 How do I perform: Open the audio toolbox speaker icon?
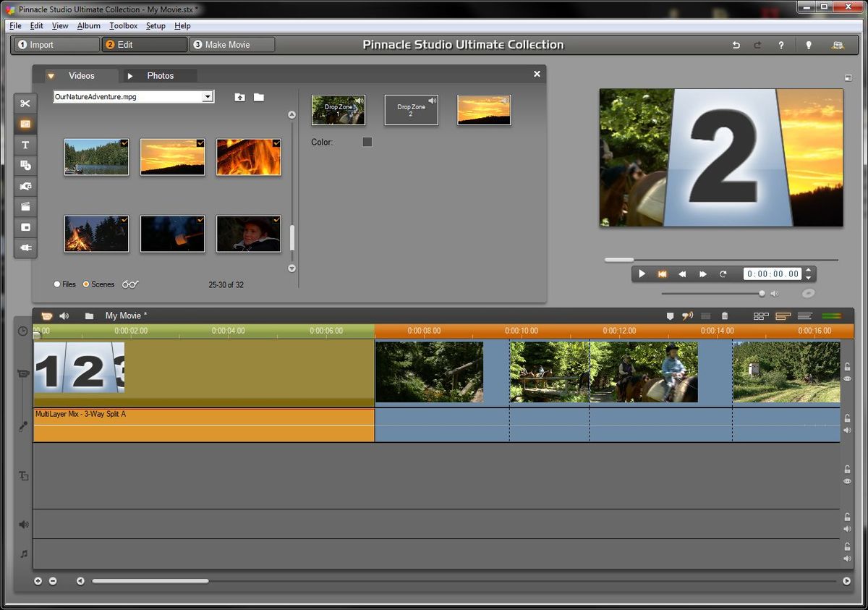(x=64, y=316)
